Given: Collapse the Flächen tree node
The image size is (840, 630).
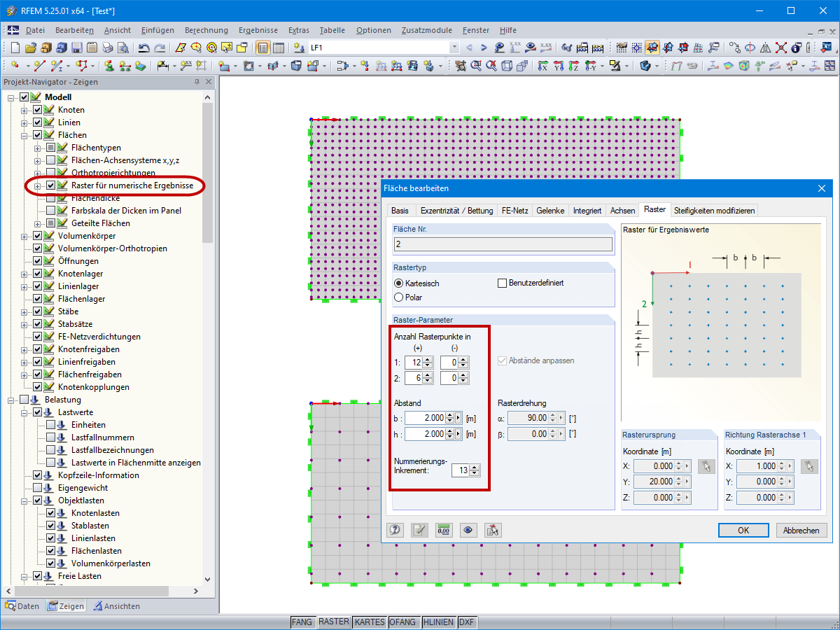Looking at the screenshot, I should [x=24, y=135].
